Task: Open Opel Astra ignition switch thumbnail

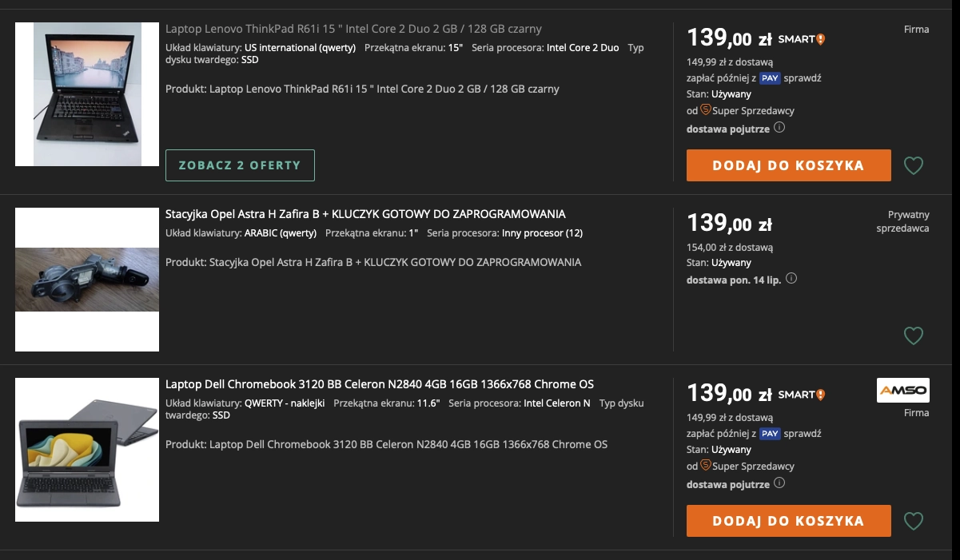Action: (87, 280)
